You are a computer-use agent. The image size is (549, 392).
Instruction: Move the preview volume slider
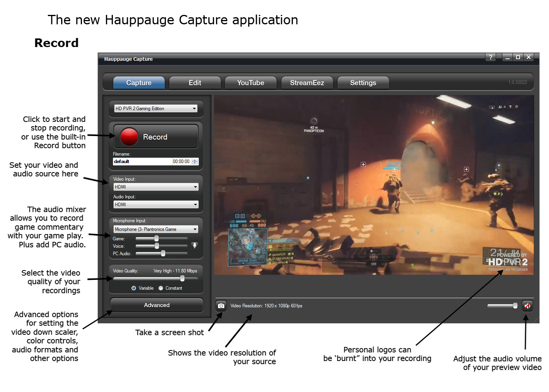[x=514, y=305]
